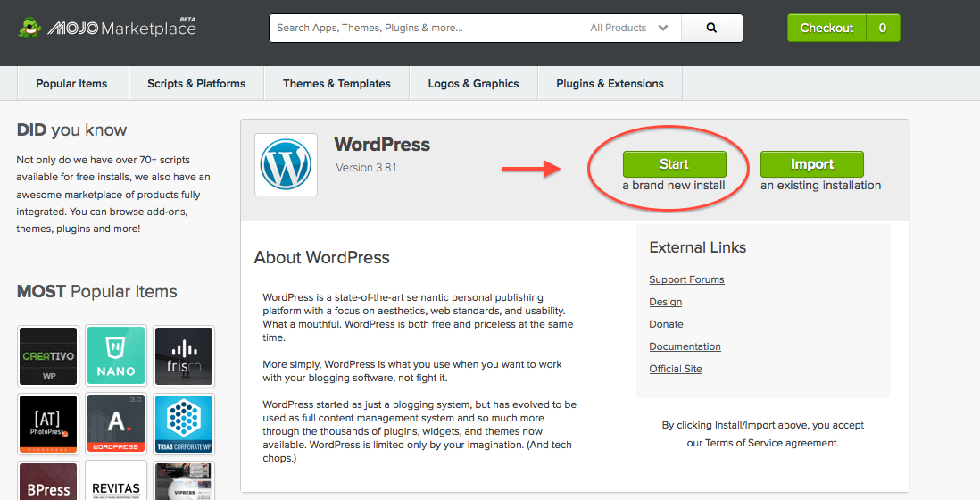Image resolution: width=980 pixels, height=500 pixels.
Task: Switch to Scripts & Platforms tab
Action: tap(196, 84)
